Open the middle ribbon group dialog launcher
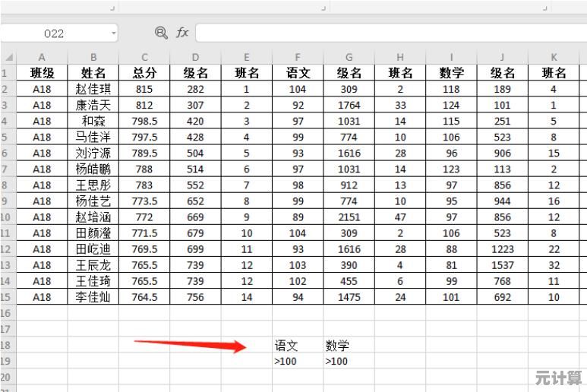Viewport: 587px width, 392px height. pos(323,8)
